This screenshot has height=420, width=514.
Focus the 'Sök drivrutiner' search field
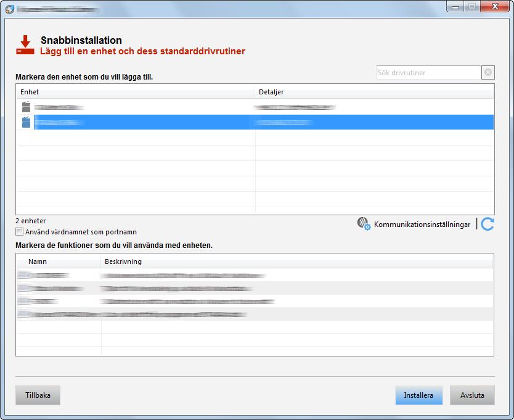(428, 73)
